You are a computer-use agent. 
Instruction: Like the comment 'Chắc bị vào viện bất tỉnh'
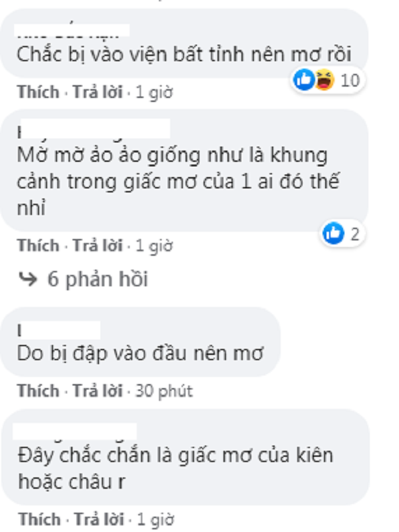[39, 92]
